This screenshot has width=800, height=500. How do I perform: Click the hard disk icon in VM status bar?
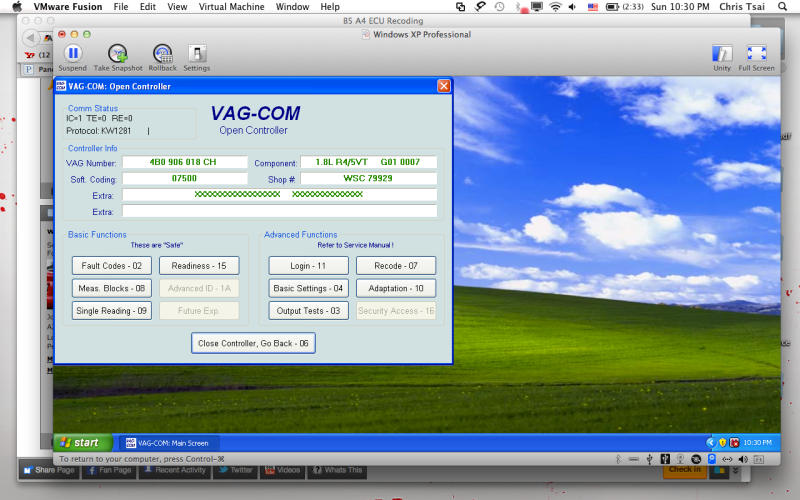[x=634, y=459]
